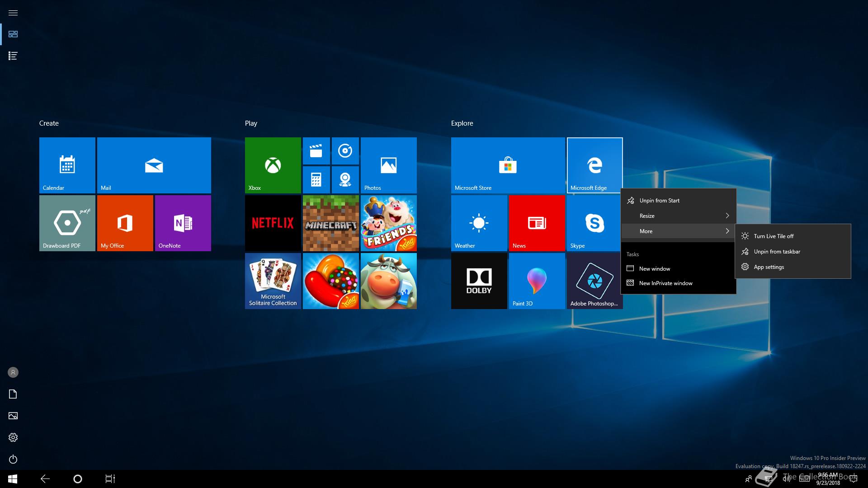Launch the Candy Crush Saga candy tile
Image resolution: width=868 pixels, height=488 pixels.
coord(331,281)
